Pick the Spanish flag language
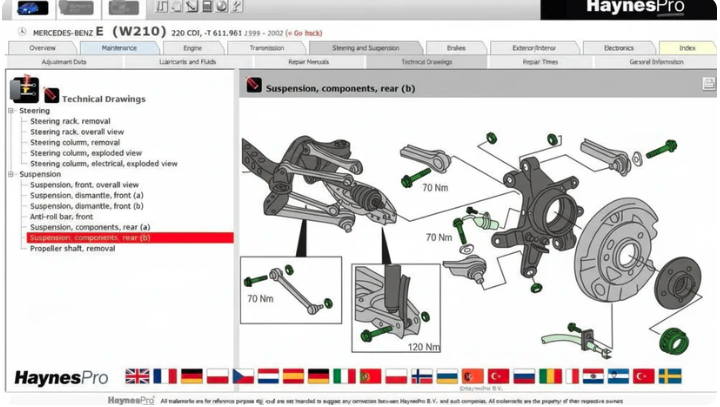The width and height of the screenshot is (720, 407). pos(293,376)
